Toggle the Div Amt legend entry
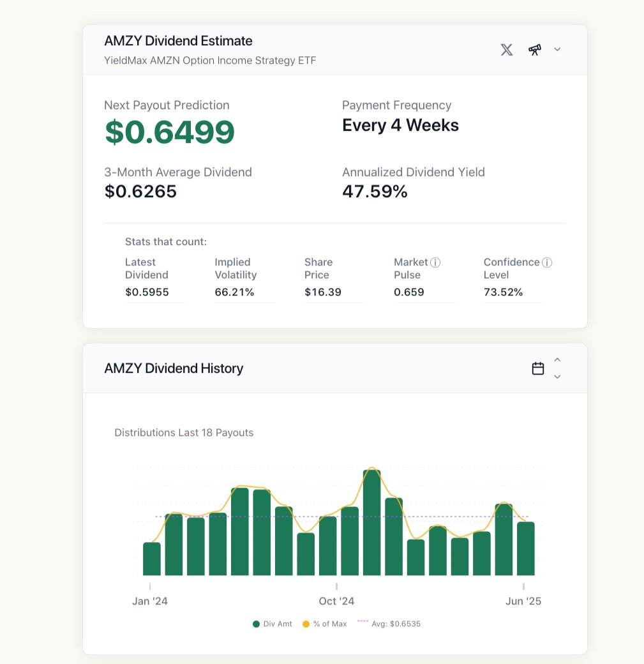 click(x=273, y=624)
